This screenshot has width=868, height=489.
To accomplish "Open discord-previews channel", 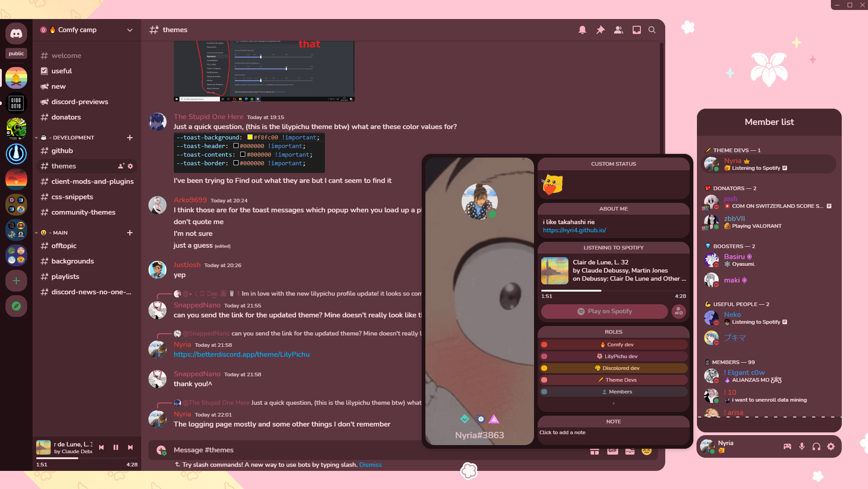I will pyautogui.click(x=86, y=102).
